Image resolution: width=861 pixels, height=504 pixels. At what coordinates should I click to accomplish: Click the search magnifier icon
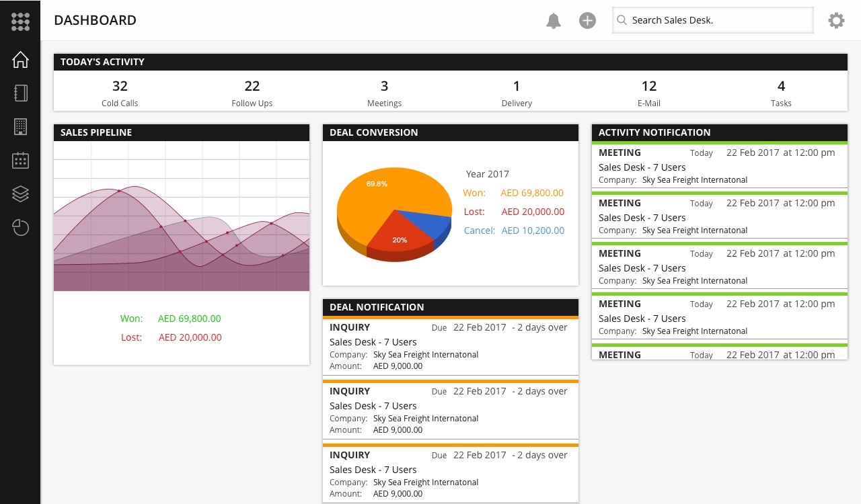point(622,20)
